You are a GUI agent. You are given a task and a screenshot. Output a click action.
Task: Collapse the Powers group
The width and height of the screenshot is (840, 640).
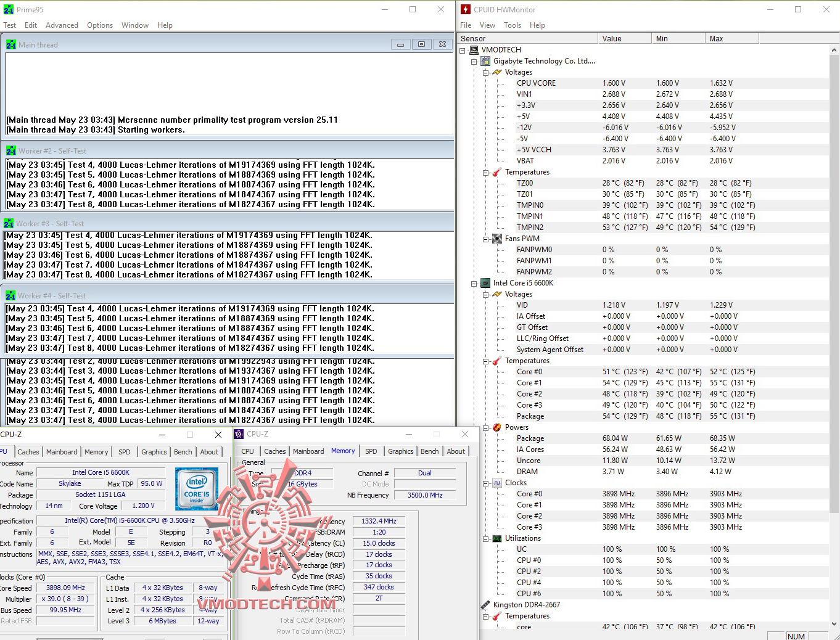click(485, 427)
